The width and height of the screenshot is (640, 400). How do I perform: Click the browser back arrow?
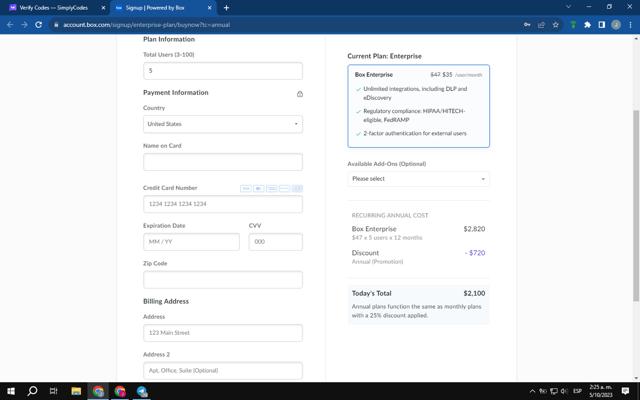[x=10, y=25]
